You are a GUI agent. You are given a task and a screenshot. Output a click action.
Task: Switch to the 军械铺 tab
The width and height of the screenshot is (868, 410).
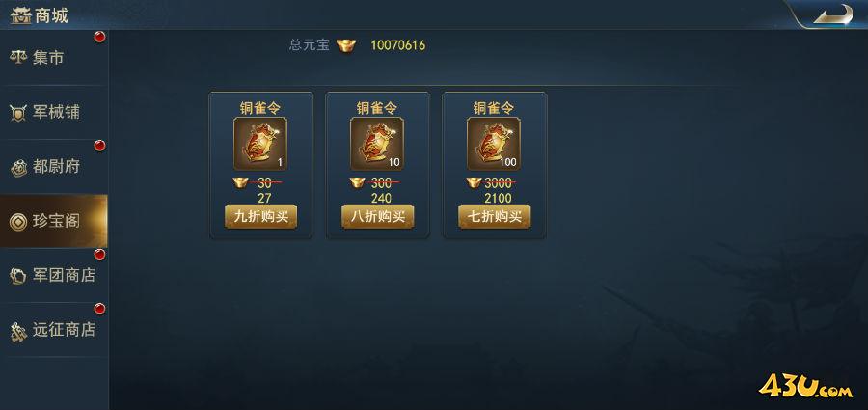[x=54, y=112]
